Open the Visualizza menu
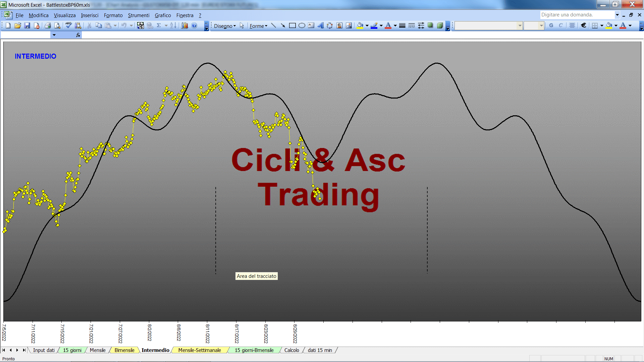The width and height of the screenshot is (644, 362). coord(65,15)
